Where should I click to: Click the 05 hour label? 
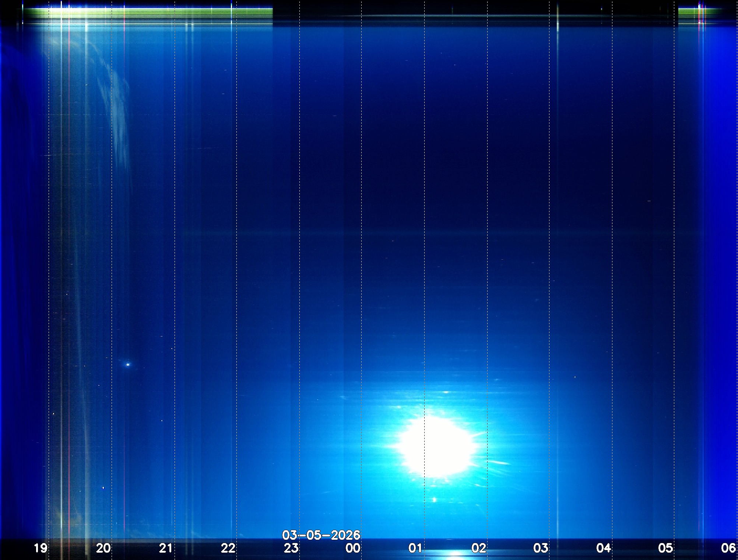(665, 548)
